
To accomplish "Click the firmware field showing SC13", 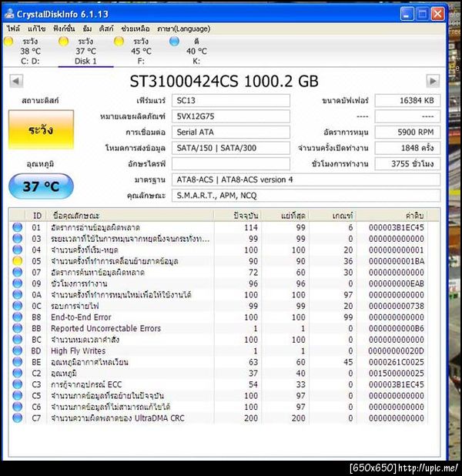I will click(231, 100).
